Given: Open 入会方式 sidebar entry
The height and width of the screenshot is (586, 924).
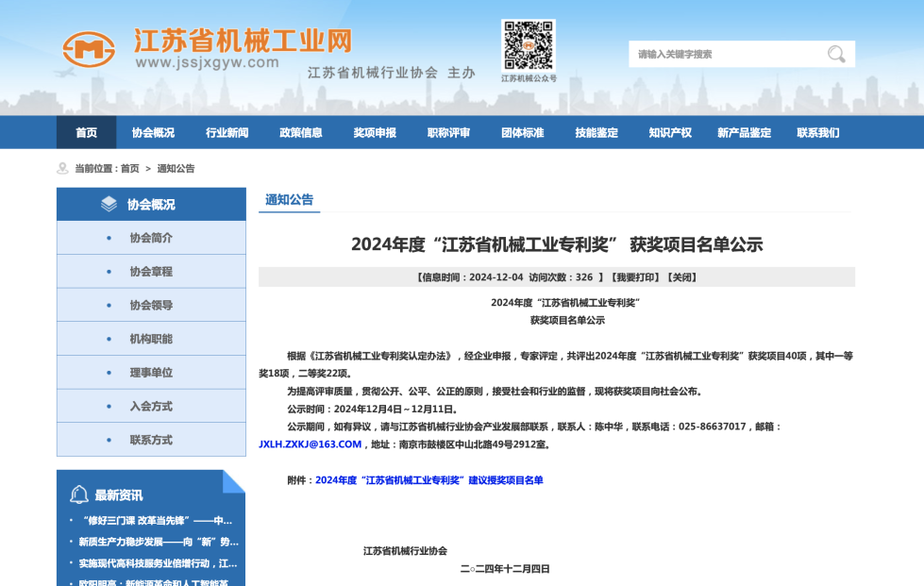Looking at the screenshot, I should point(151,407).
